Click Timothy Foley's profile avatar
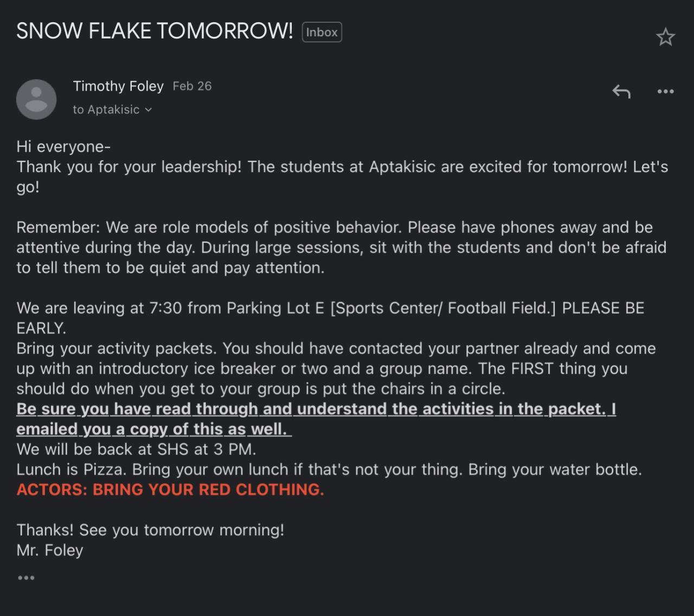This screenshot has width=694, height=616. [x=36, y=99]
